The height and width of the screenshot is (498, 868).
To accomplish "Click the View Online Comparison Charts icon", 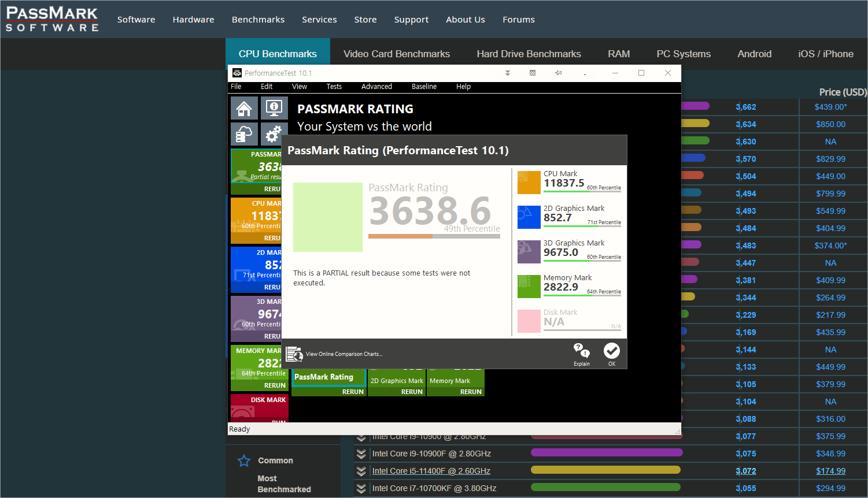I will [294, 354].
